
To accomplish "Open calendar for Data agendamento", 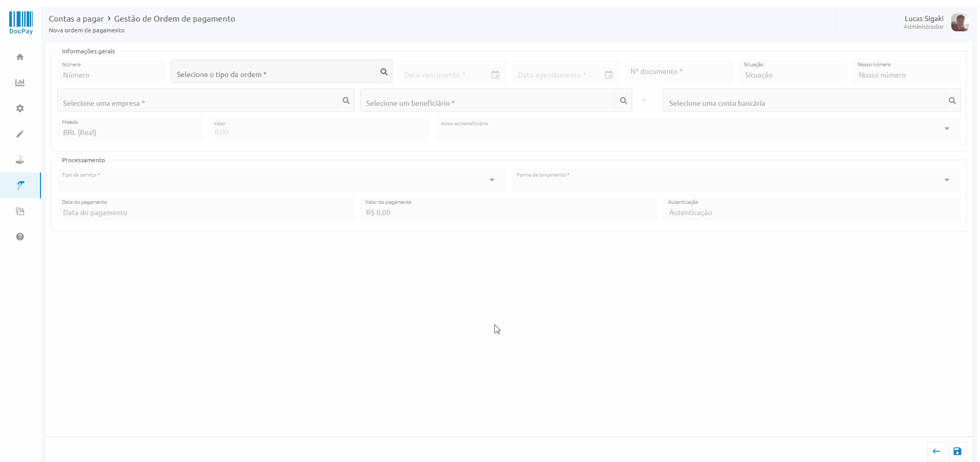I will click(609, 75).
